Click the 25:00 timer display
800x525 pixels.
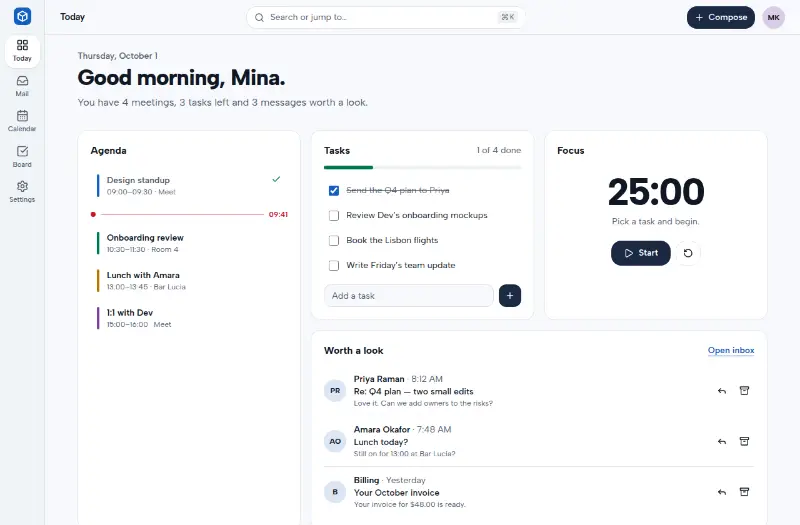click(x=656, y=192)
